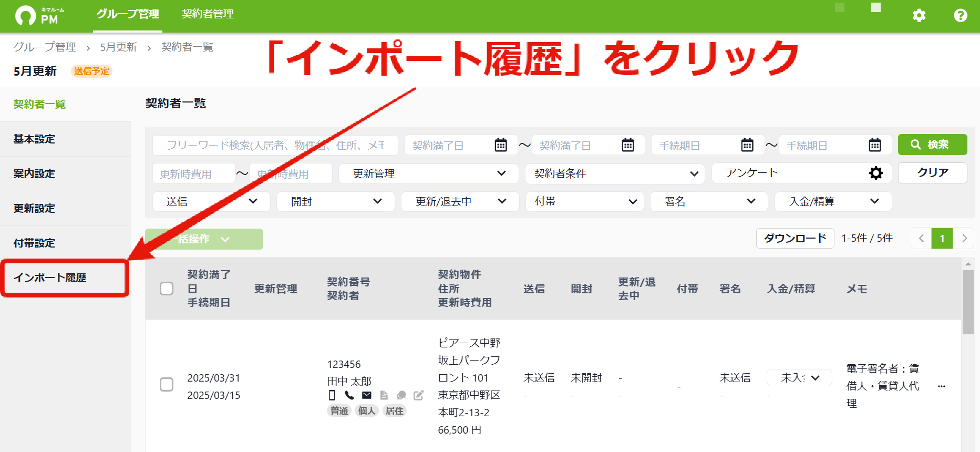The height and width of the screenshot is (452, 980).
Task: Click page number 1 button
Action: pos(942,239)
